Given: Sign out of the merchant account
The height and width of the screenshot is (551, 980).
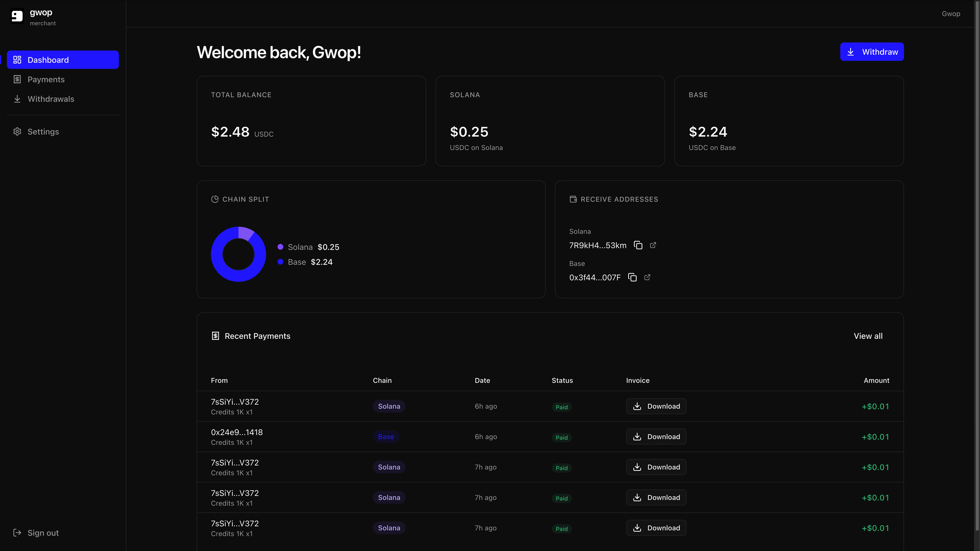Looking at the screenshot, I should [x=43, y=533].
